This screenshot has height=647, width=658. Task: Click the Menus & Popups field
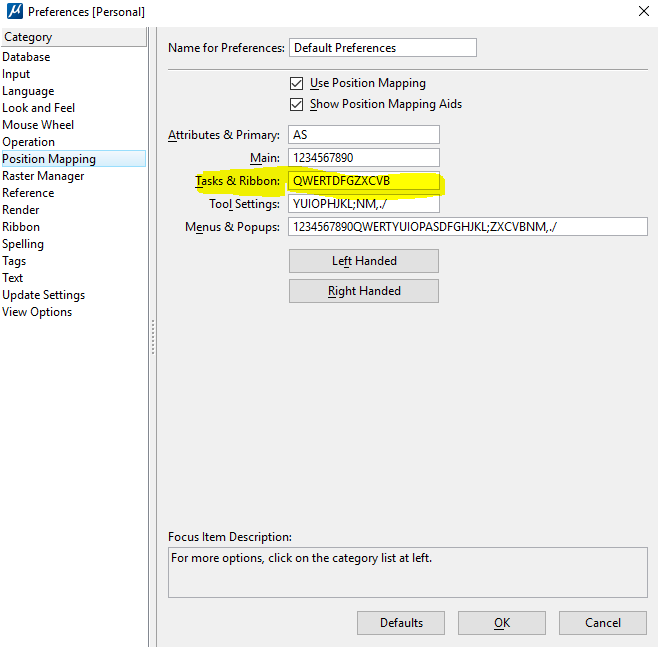coord(468,227)
